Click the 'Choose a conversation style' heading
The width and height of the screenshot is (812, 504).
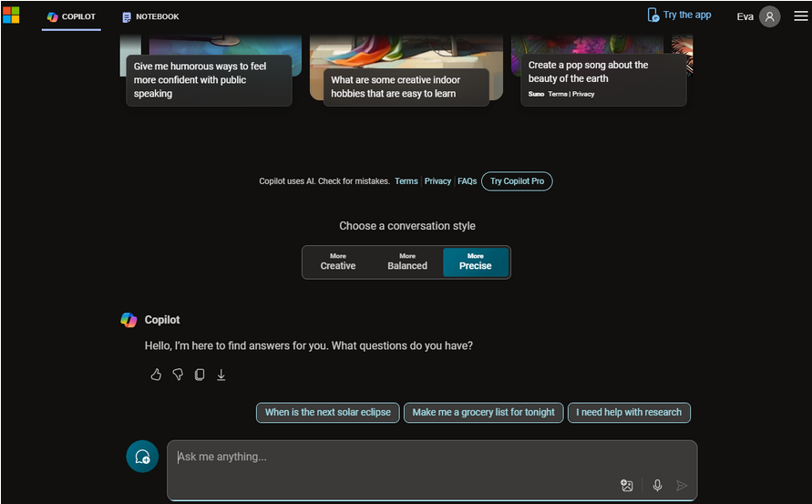click(407, 226)
